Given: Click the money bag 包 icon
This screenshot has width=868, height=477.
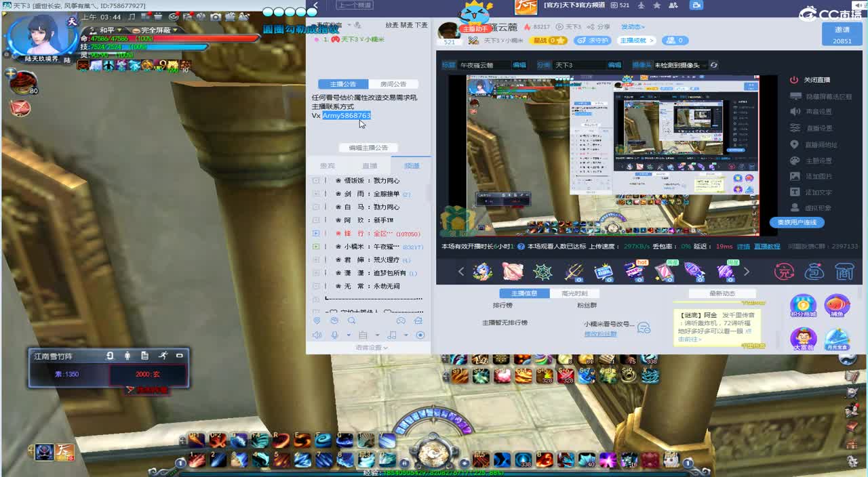Looking at the screenshot, I should tap(814, 272).
